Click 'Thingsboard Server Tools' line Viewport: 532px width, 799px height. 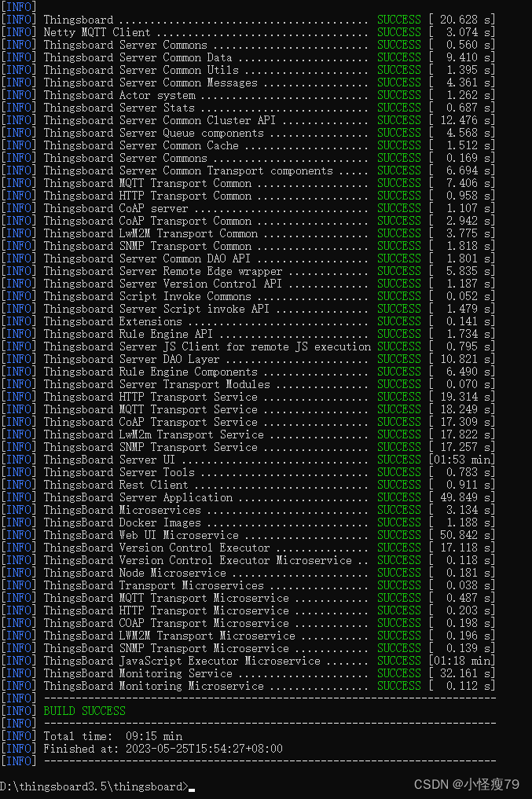coord(248,472)
